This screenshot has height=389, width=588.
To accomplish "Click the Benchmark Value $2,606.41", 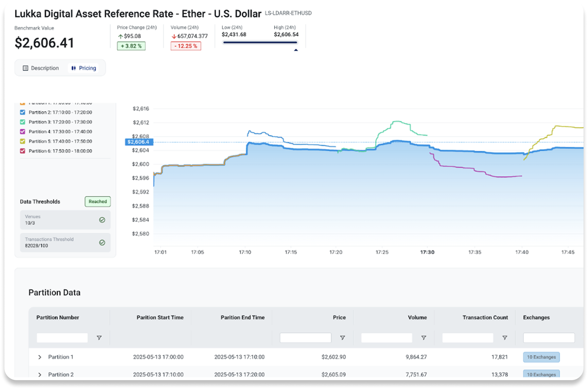I will [x=44, y=43].
